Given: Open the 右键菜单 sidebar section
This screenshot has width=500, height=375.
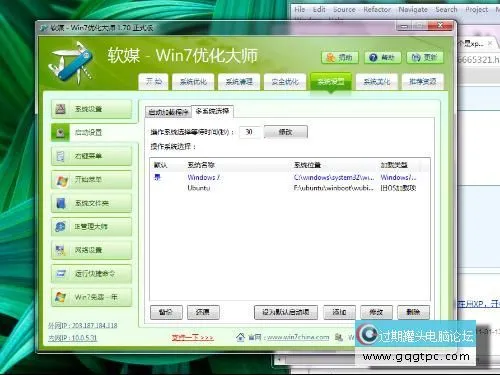Looking at the screenshot, I should pos(92,156).
